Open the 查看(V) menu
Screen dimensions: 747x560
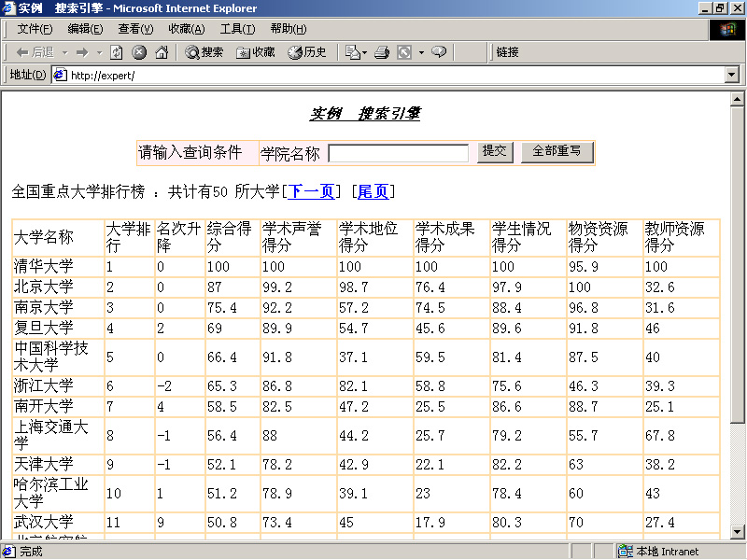coord(135,29)
